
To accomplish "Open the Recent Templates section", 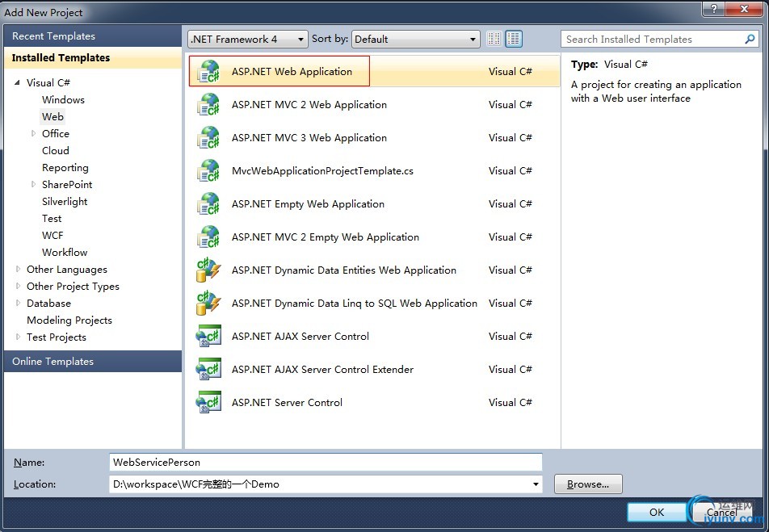I will pos(93,36).
